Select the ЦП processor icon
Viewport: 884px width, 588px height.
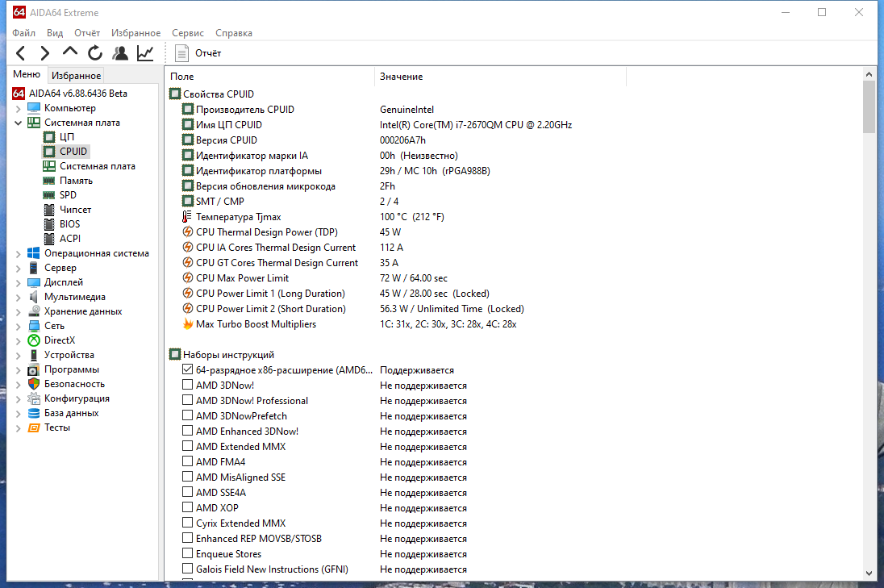pyautogui.click(x=49, y=137)
